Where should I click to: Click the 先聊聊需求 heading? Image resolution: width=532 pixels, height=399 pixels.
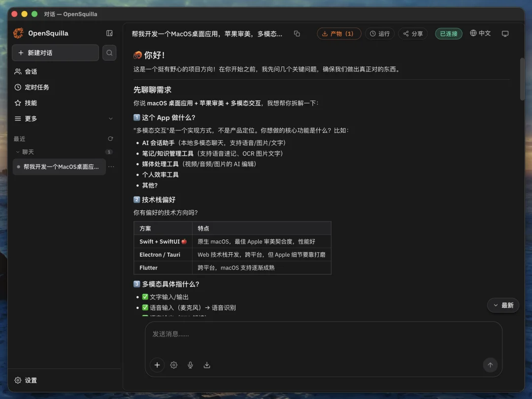point(152,90)
